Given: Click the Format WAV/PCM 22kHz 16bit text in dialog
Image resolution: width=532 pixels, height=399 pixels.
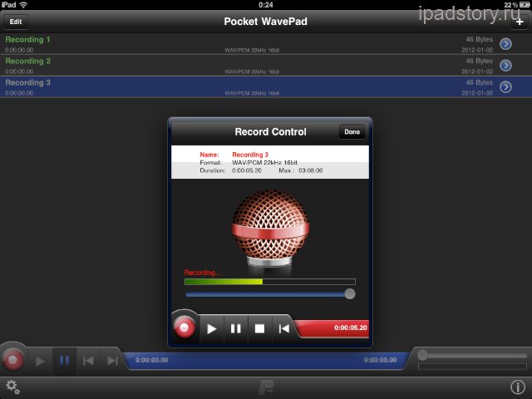Looking at the screenshot, I should point(264,163).
